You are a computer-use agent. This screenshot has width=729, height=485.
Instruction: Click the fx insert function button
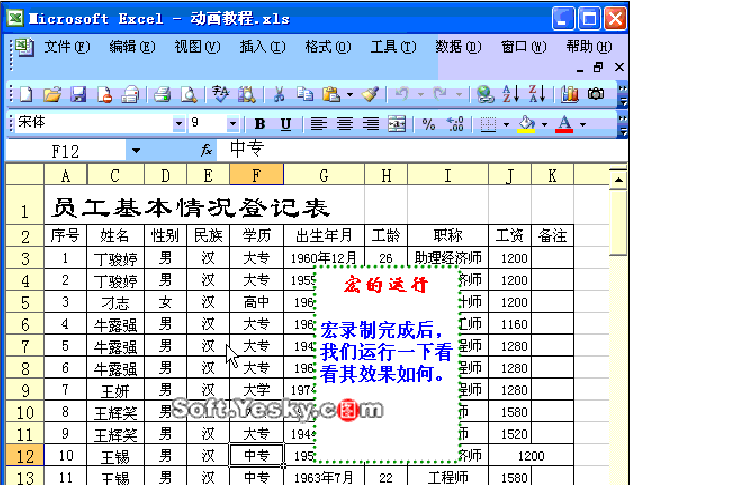206,150
